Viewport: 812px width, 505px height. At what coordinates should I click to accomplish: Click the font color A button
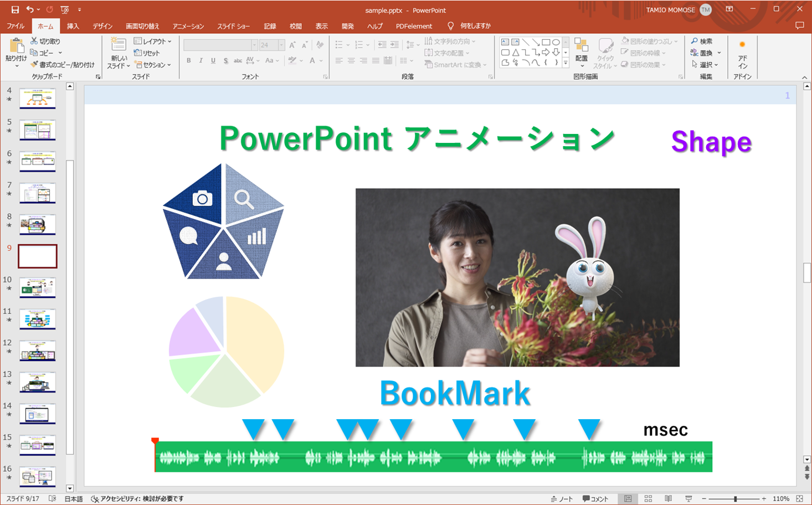(x=312, y=60)
